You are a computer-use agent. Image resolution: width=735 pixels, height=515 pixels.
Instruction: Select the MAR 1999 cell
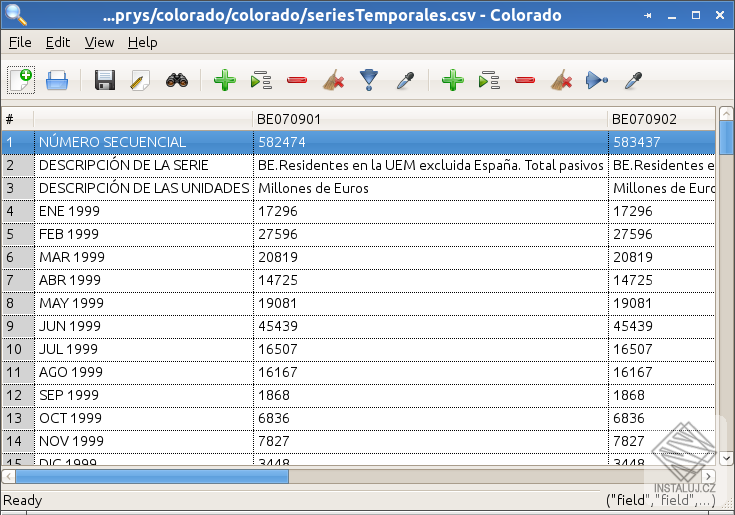pos(144,257)
